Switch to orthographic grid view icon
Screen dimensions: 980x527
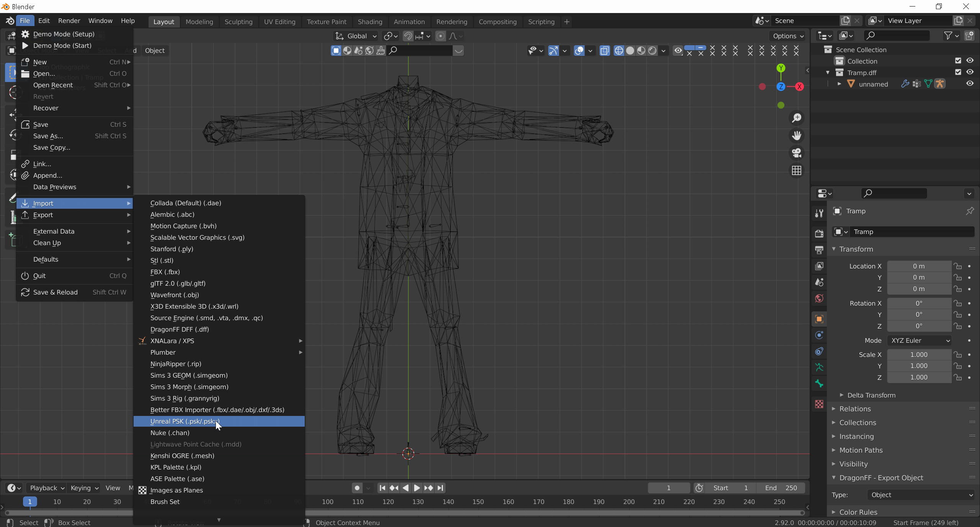[x=797, y=170]
